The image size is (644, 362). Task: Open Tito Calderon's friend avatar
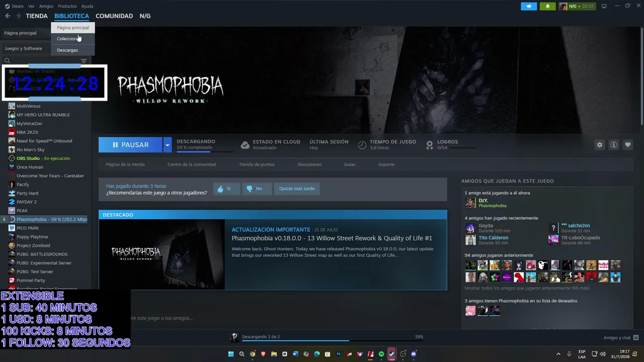pyautogui.click(x=470, y=240)
